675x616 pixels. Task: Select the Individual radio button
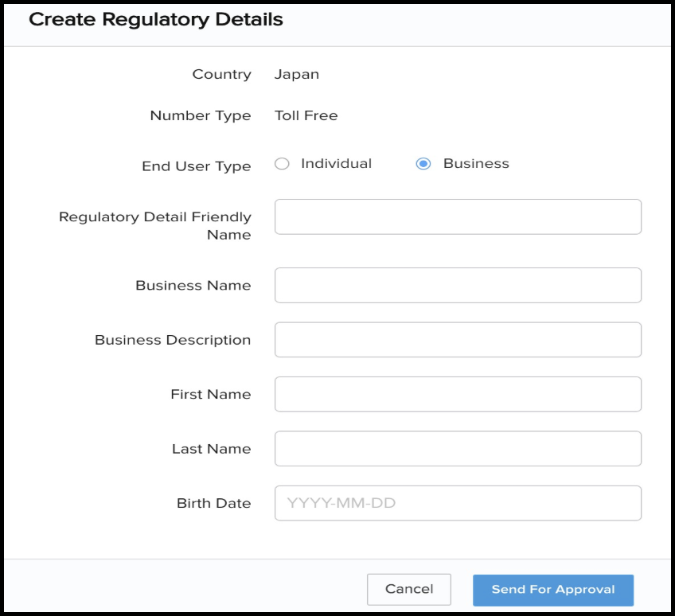pos(282,164)
